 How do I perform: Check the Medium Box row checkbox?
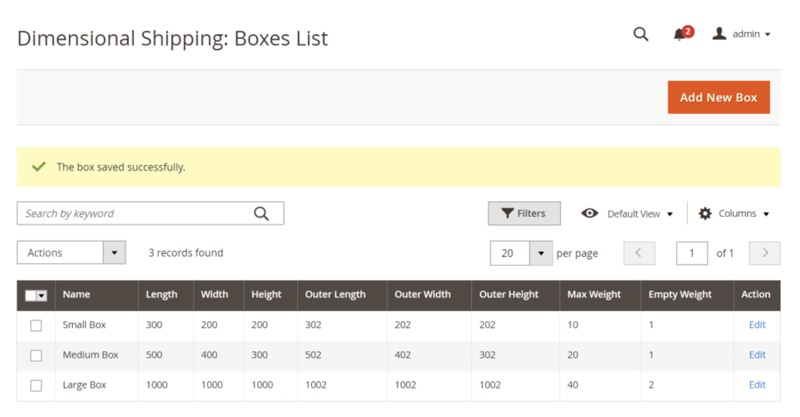(x=36, y=355)
